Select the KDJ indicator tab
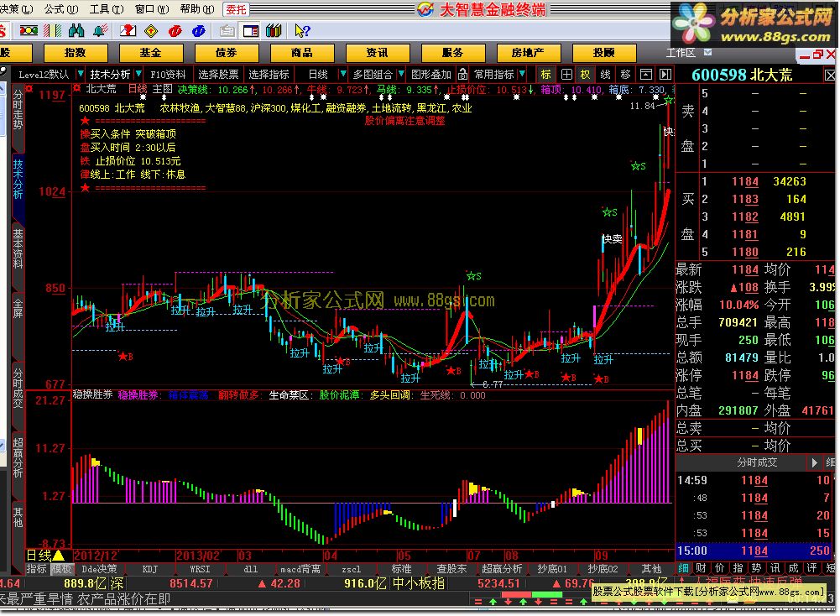This screenshot has height=616, width=840. tap(150, 569)
